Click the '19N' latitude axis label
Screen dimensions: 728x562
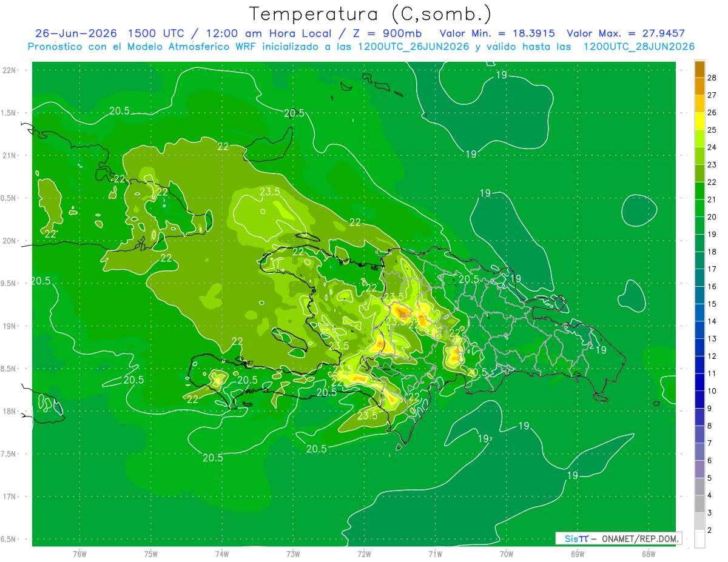coord(10,326)
